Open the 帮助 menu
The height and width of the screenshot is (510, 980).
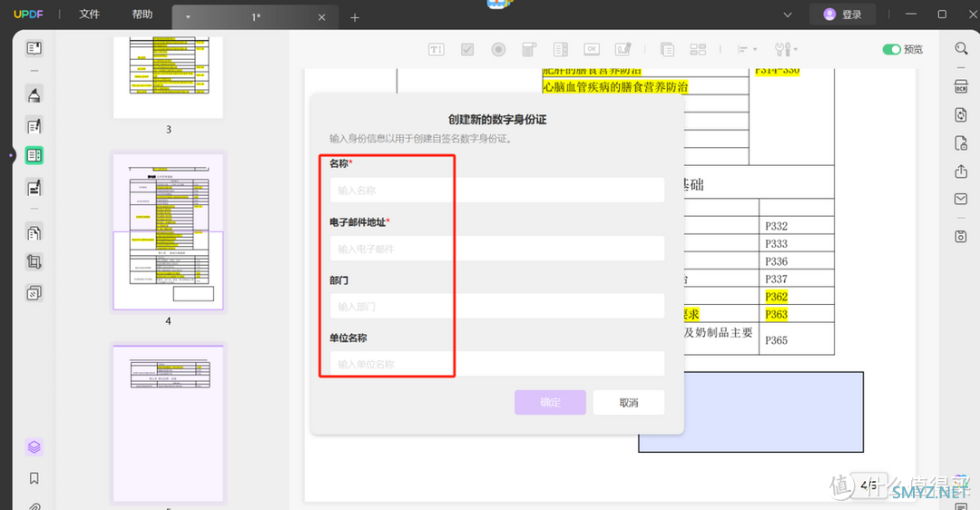(142, 14)
